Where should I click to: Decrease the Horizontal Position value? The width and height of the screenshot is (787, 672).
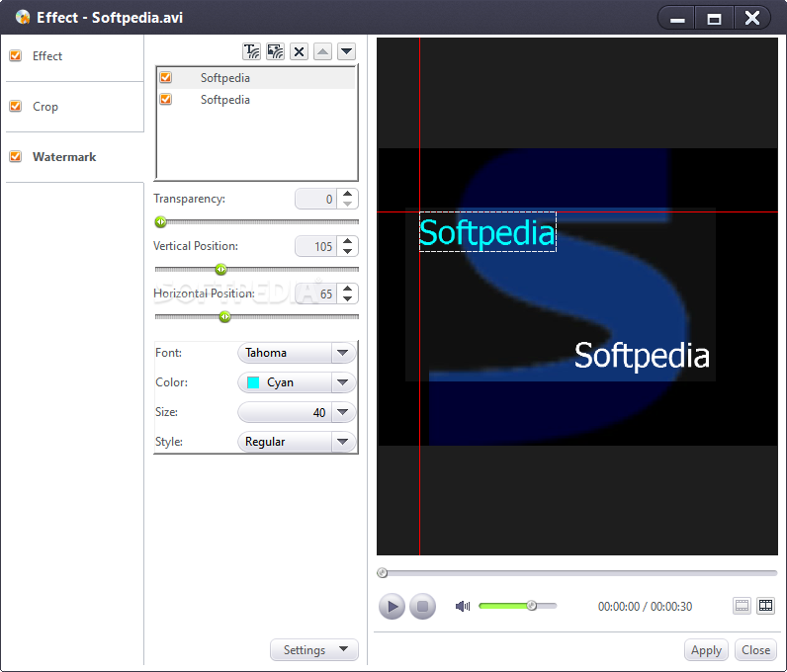[347, 298]
